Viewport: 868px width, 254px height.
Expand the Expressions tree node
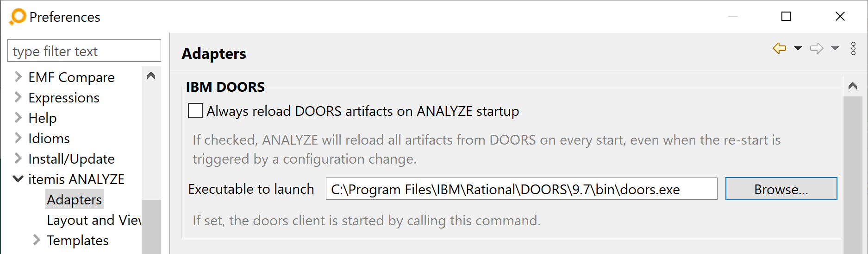[18, 97]
